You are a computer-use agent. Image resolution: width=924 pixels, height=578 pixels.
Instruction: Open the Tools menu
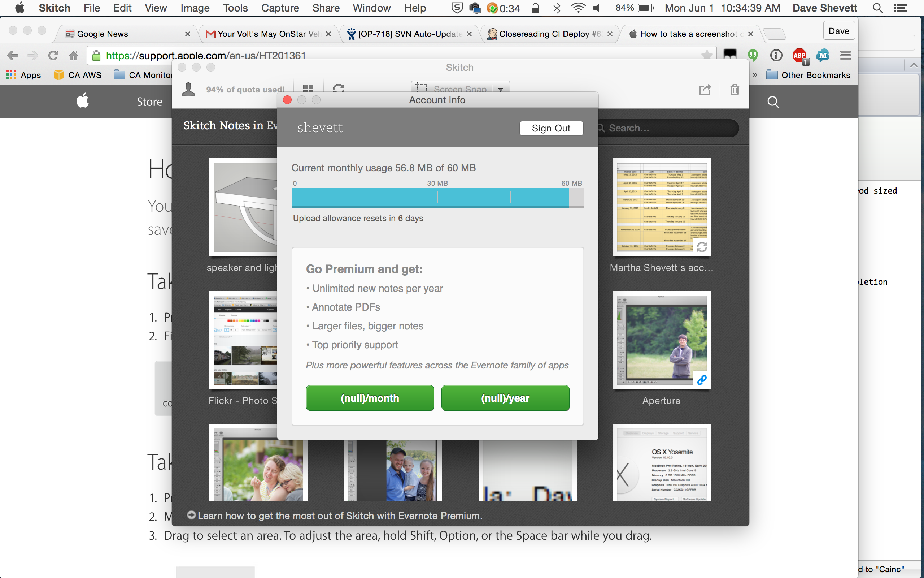[x=235, y=8]
